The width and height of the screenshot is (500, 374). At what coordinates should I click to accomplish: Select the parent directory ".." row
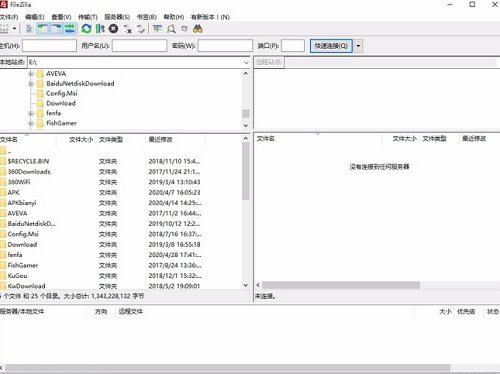click(x=120, y=151)
